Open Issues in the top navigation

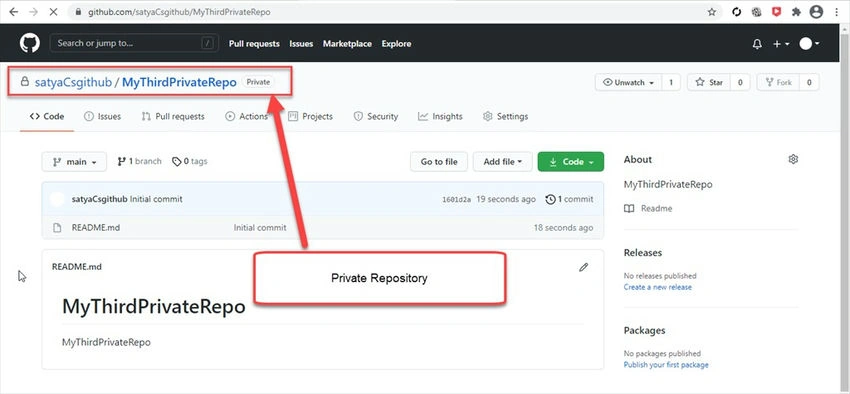pyautogui.click(x=301, y=44)
